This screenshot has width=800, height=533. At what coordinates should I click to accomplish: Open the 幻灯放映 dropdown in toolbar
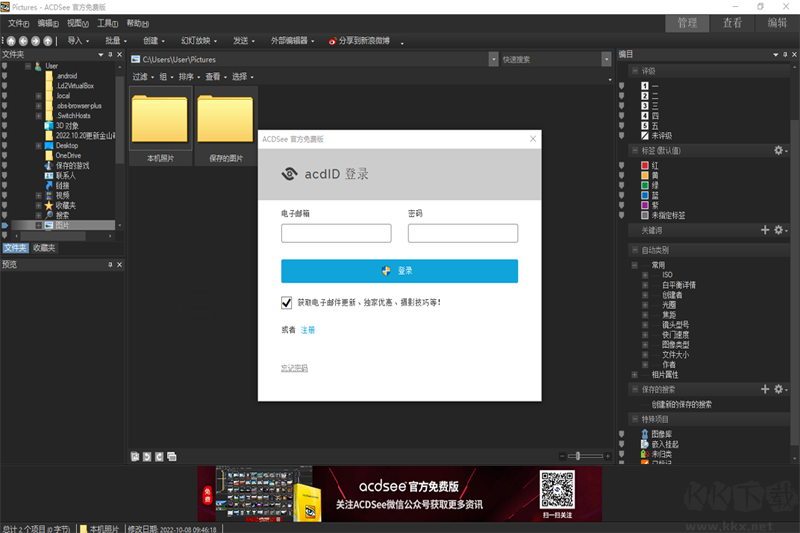199,41
